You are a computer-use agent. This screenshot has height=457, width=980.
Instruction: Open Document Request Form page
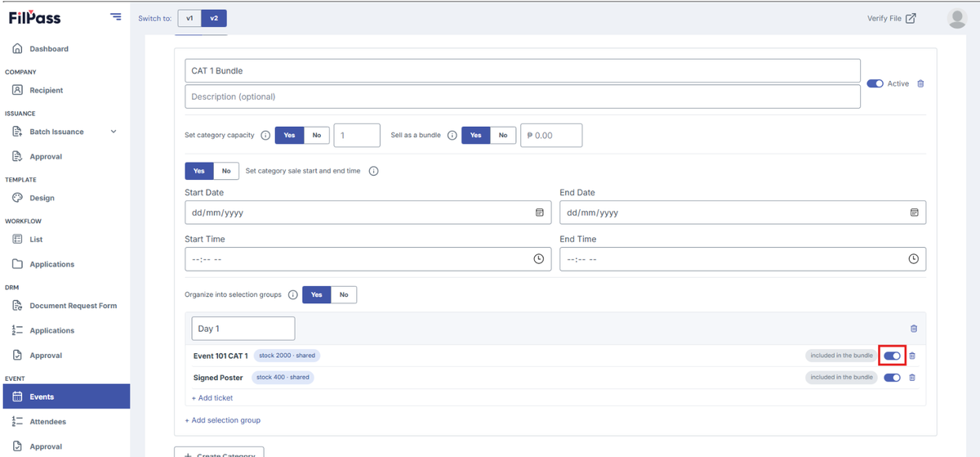[73, 306]
